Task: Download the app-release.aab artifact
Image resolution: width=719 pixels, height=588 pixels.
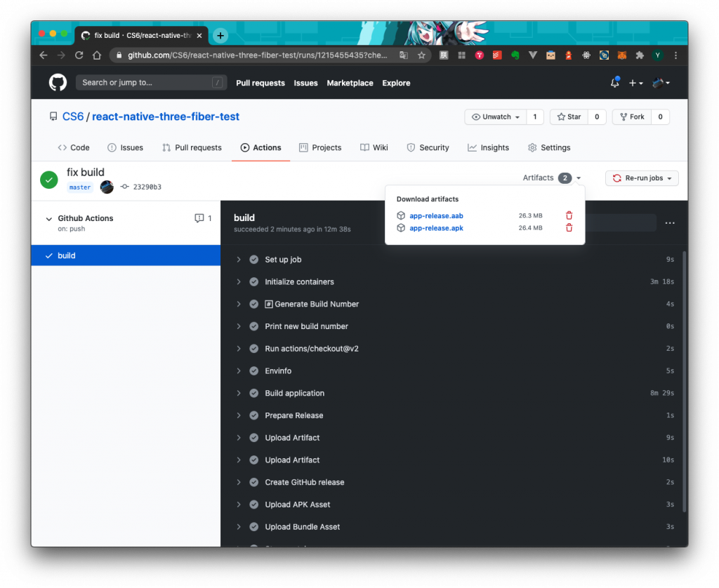Action: [x=436, y=215]
